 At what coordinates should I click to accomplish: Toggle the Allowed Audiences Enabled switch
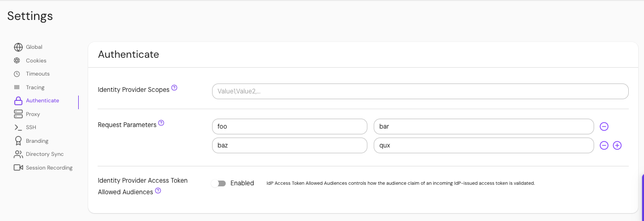219,183
